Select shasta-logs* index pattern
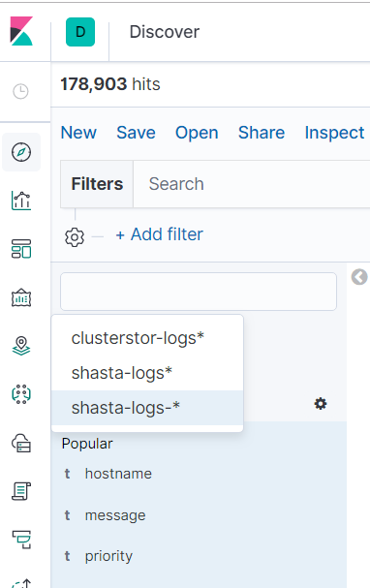 pos(147,373)
